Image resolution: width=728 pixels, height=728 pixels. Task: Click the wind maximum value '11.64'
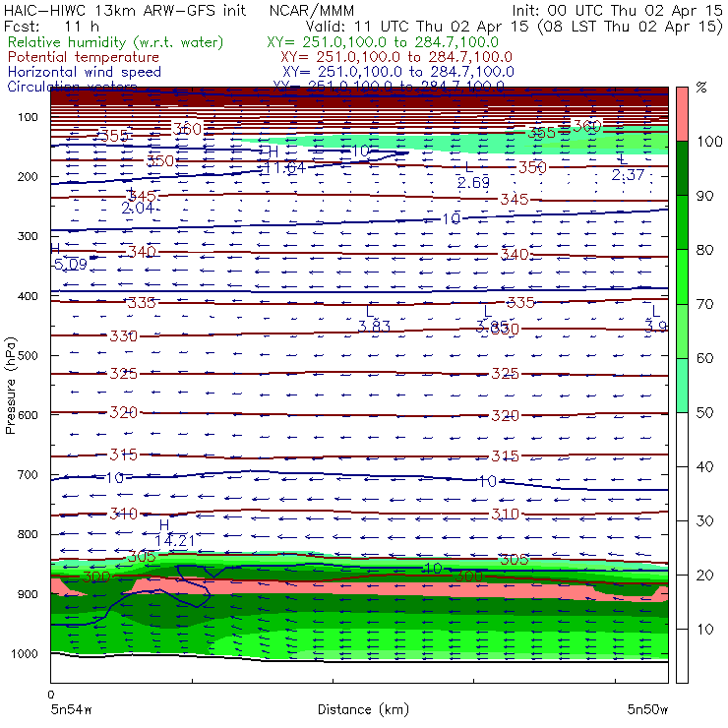point(284,167)
